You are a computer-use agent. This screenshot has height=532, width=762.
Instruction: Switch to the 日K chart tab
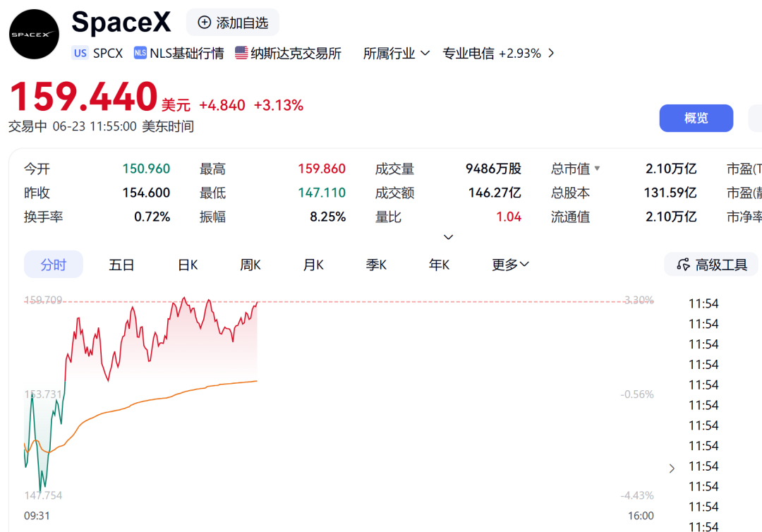(x=188, y=265)
